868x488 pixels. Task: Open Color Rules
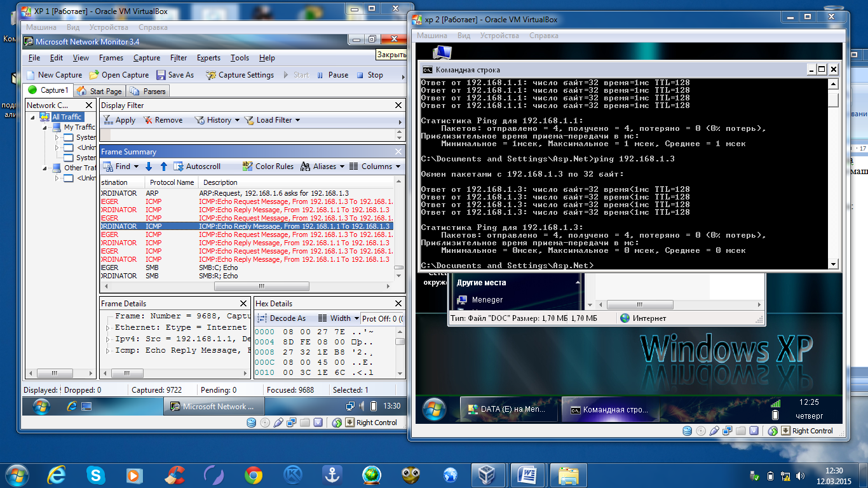268,166
